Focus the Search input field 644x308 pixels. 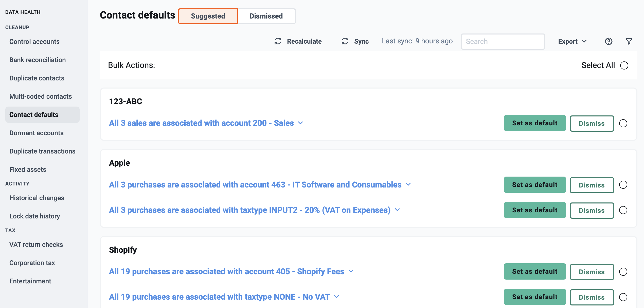tap(503, 41)
